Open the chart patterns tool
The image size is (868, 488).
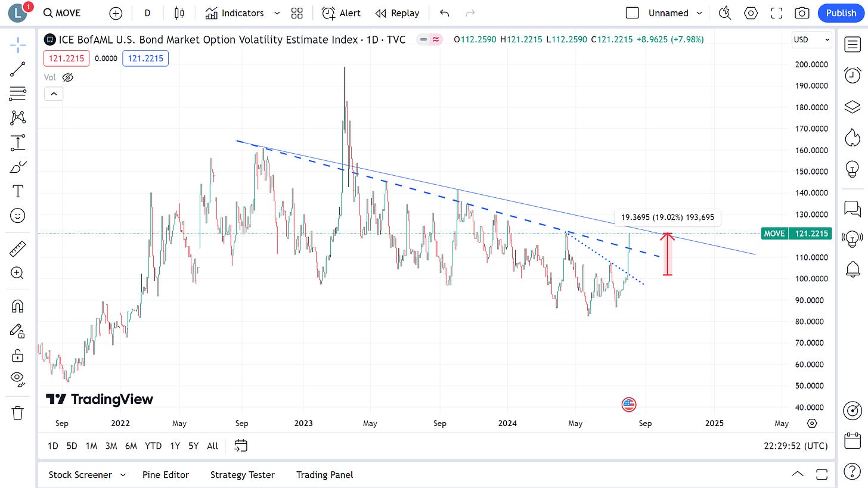(18, 118)
